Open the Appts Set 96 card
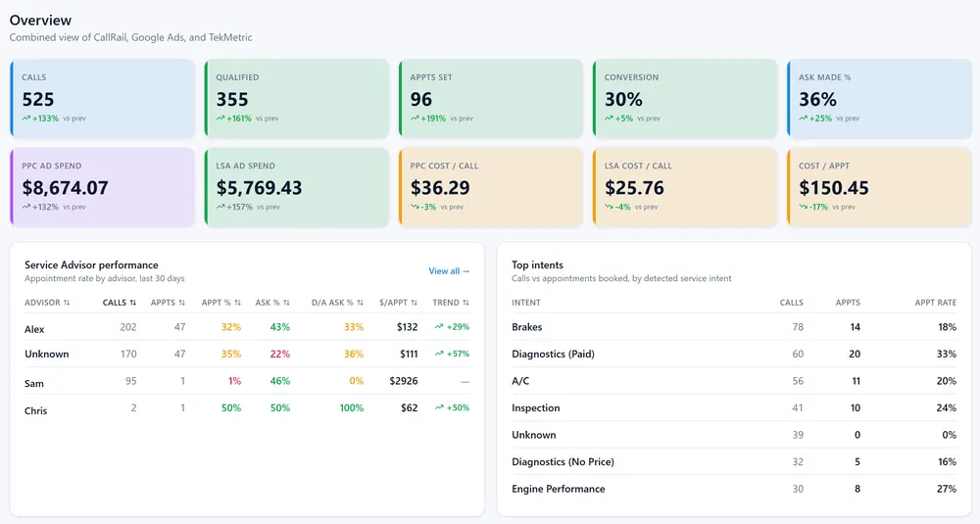The width and height of the screenshot is (980, 524). [x=491, y=98]
